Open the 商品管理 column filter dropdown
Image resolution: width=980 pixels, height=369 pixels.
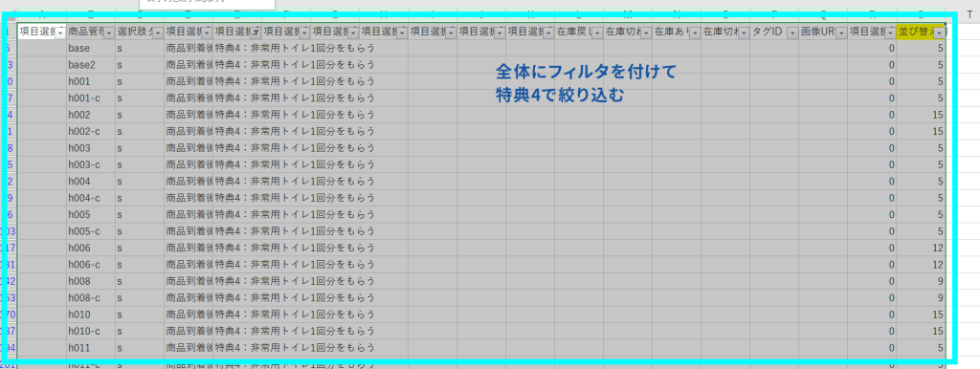click(x=109, y=33)
